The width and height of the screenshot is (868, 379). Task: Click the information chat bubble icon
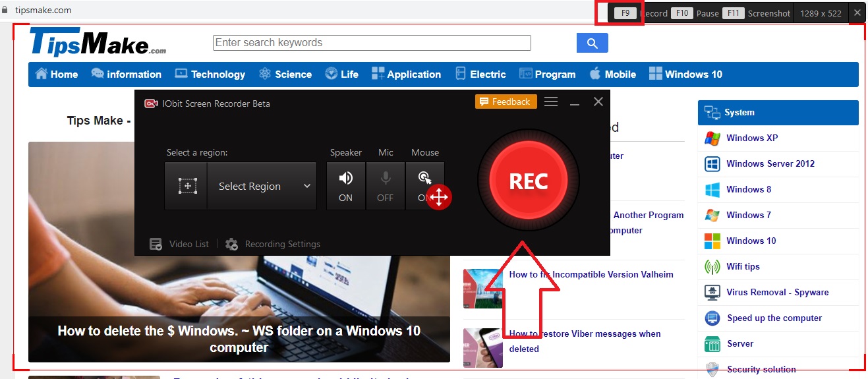pos(97,73)
